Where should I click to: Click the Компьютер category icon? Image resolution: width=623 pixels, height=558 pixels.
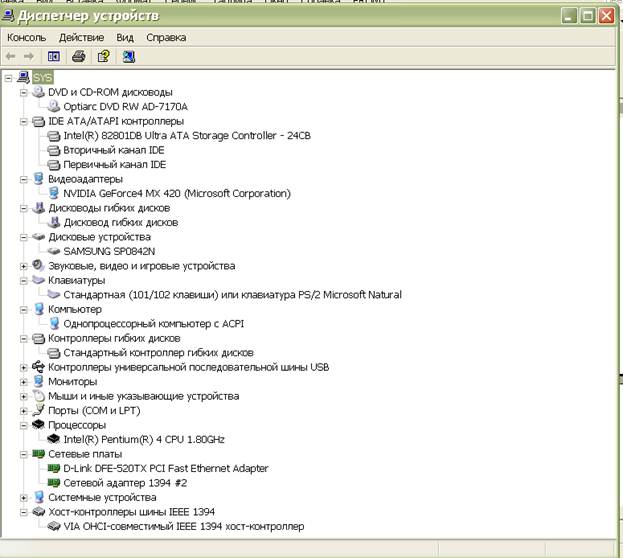tap(39, 309)
